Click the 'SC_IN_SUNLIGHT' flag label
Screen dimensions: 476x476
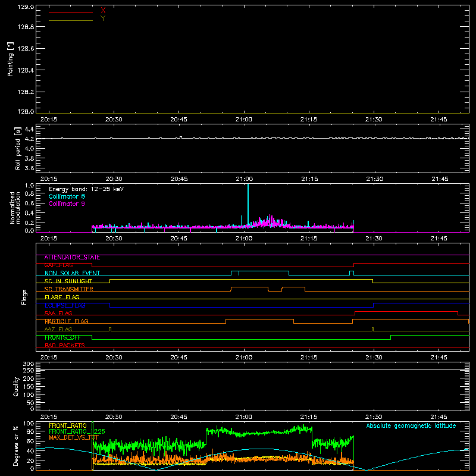tap(68, 281)
